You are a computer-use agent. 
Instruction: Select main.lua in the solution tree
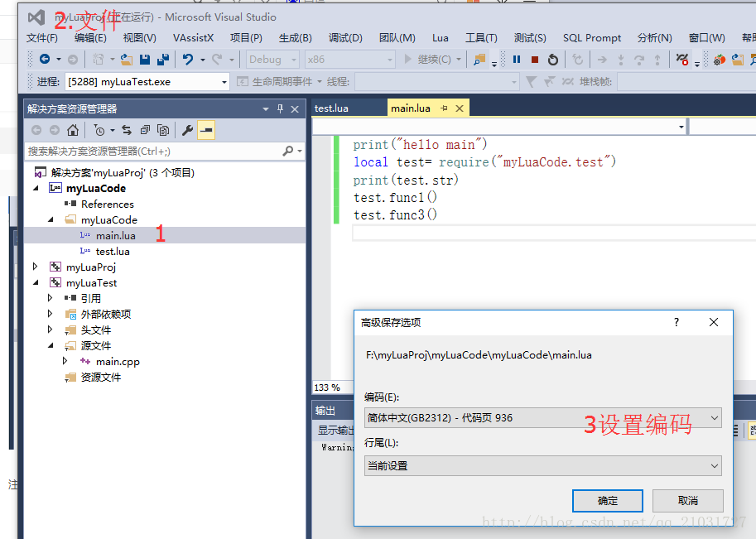[x=115, y=236]
